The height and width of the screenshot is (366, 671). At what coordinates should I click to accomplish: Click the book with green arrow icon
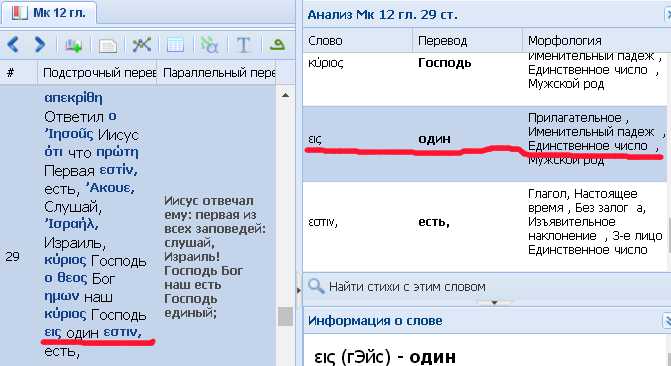tap(73, 45)
